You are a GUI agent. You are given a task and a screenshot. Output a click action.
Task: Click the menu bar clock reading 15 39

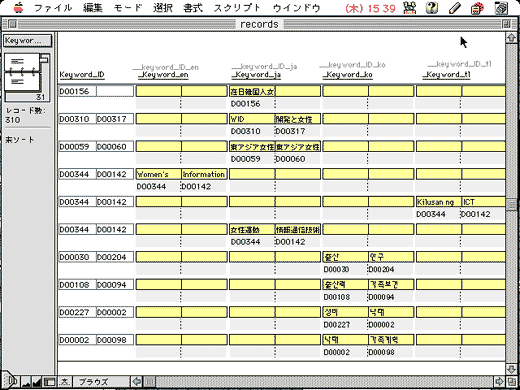370,8
